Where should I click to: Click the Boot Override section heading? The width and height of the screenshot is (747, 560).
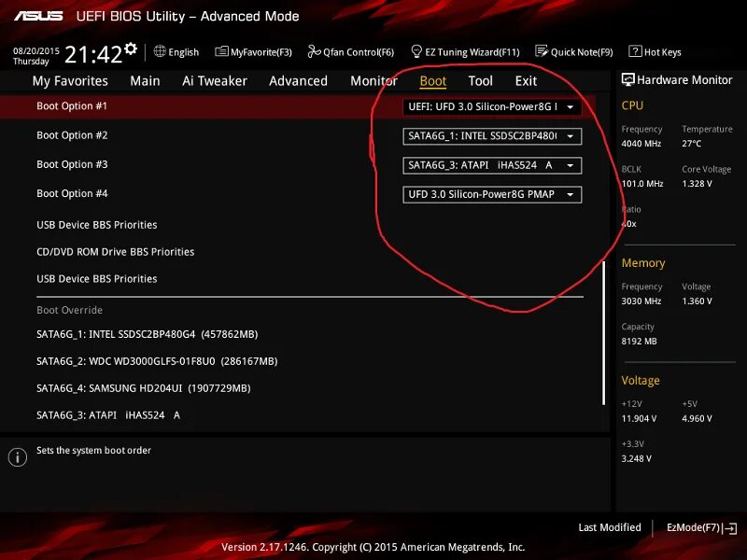click(x=69, y=310)
